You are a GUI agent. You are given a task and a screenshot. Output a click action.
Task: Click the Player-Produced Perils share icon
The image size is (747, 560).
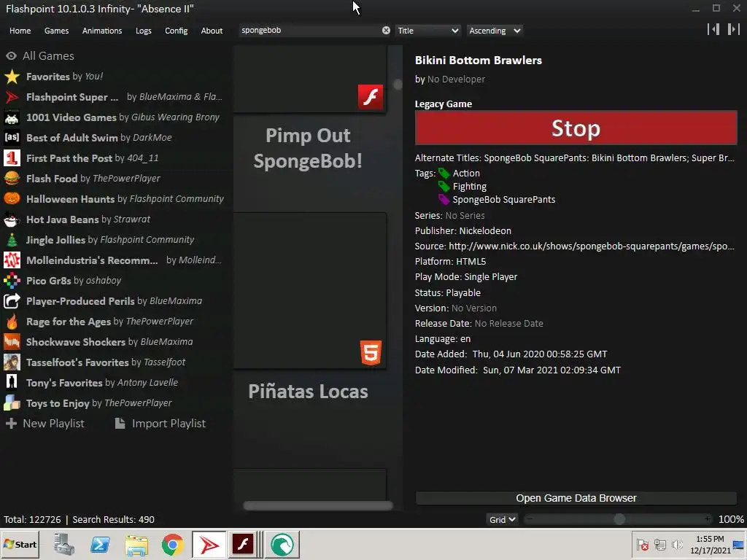(12, 301)
